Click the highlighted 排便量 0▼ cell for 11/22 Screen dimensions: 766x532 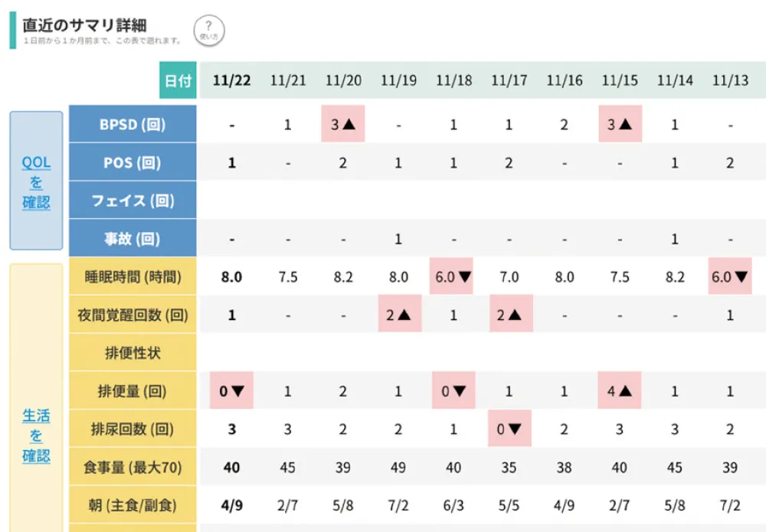pyautogui.click(x=231, y=391)
